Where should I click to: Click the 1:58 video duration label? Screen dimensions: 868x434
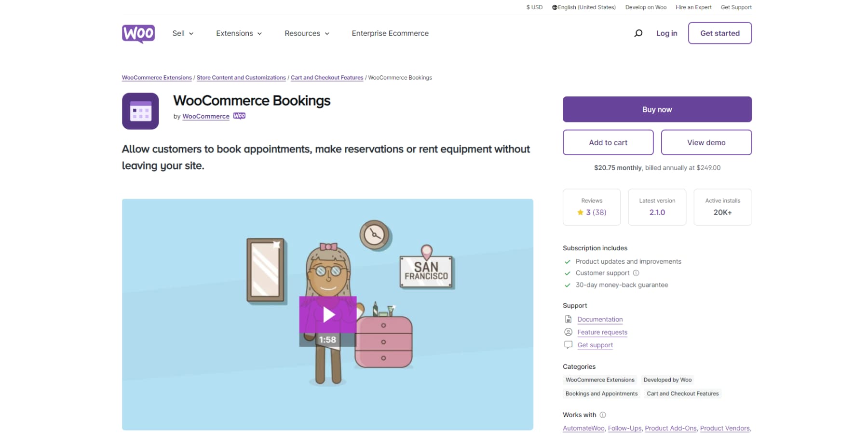[327, 339]
